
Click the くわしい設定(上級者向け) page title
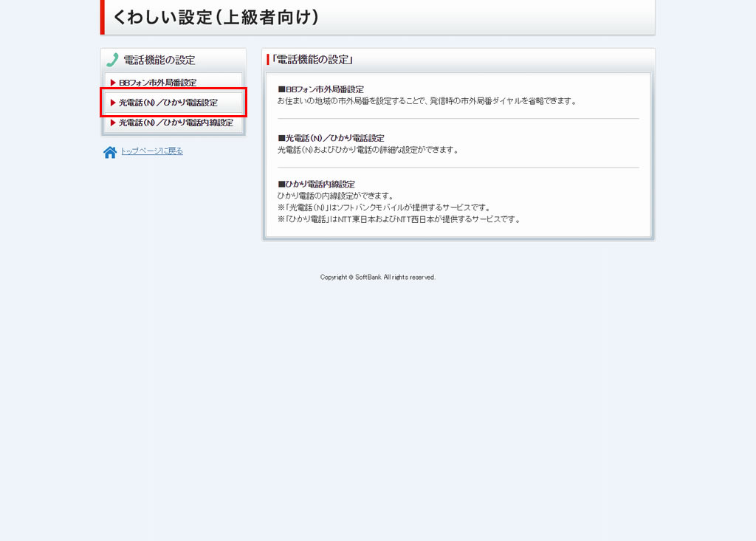pyautogui.click(x=216, y=18)
